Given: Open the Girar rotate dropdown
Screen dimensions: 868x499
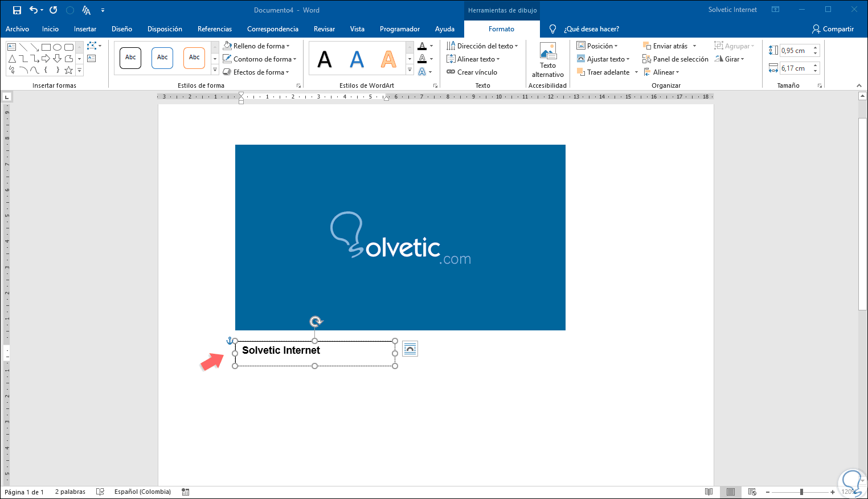Looking at the screenshot, I should point(730,59).
